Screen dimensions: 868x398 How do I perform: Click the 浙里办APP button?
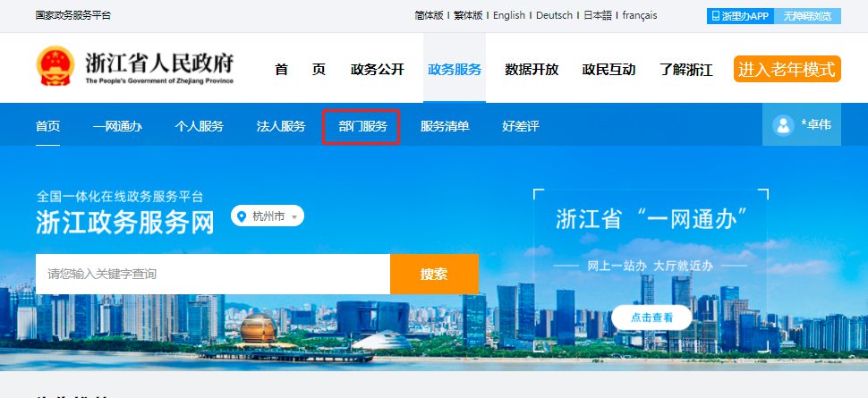[x=740, y=16]
